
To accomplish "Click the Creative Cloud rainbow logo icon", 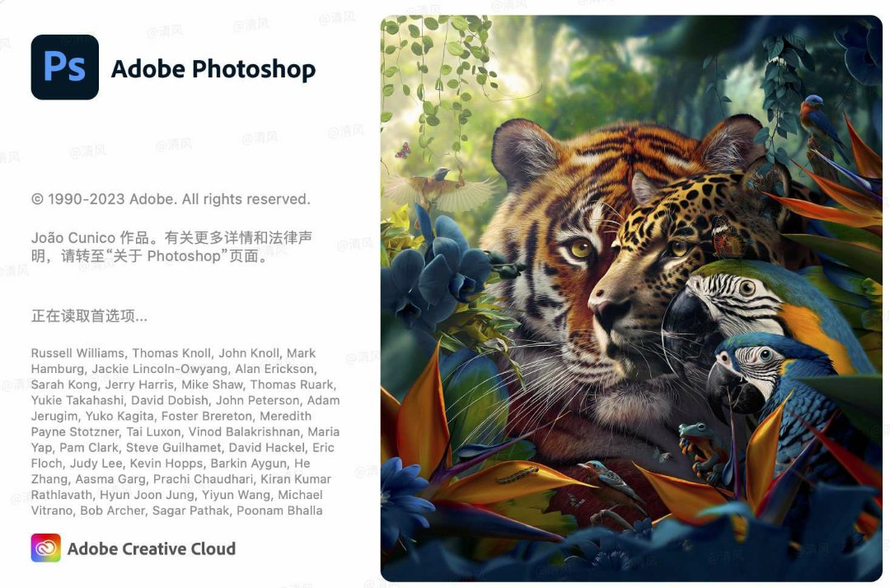I will pyautogui.click(x=45, y=548).
